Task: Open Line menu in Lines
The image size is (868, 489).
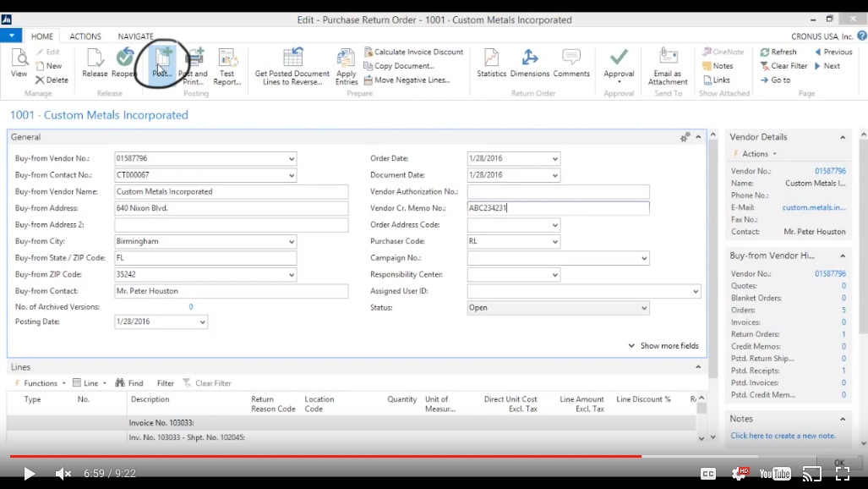Action: point(90,383)
